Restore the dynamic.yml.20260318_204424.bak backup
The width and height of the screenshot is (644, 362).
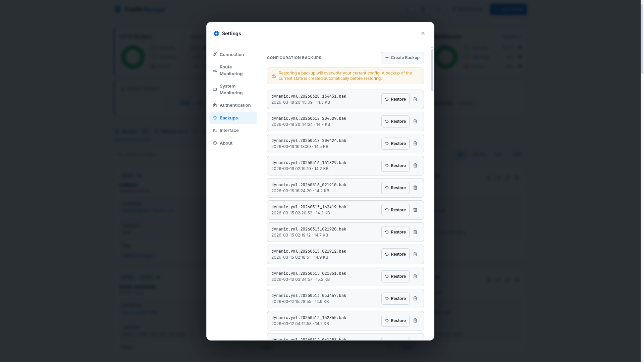click(x=395, y=143)
